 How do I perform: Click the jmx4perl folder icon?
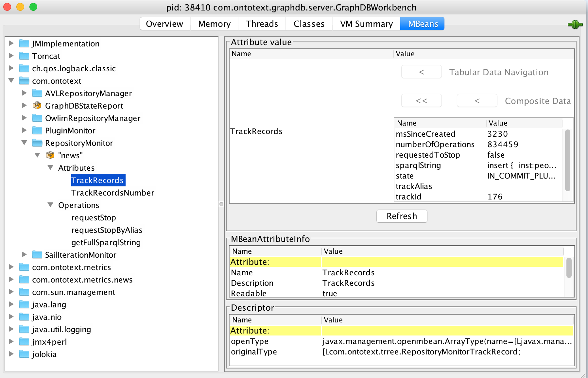pos(24,341)
